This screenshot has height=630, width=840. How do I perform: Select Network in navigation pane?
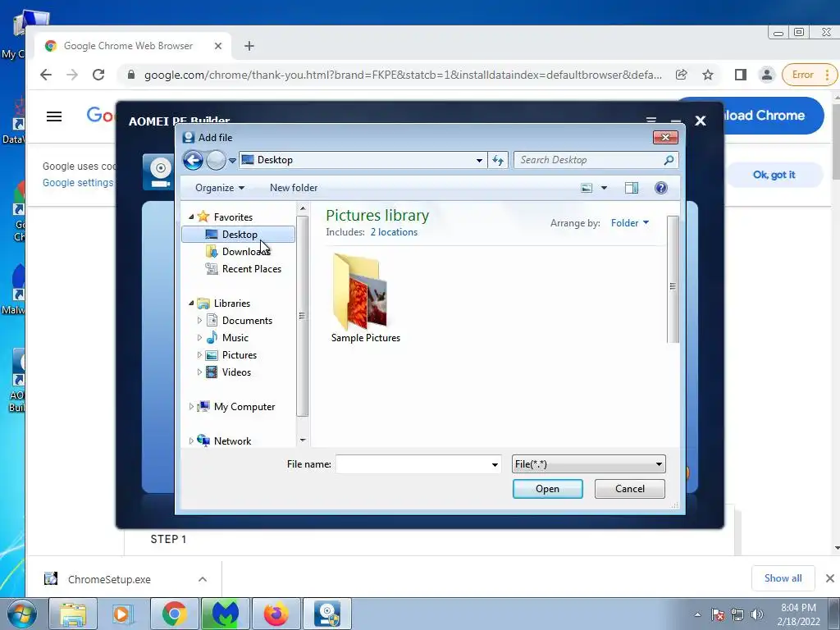tap(232, 441)
